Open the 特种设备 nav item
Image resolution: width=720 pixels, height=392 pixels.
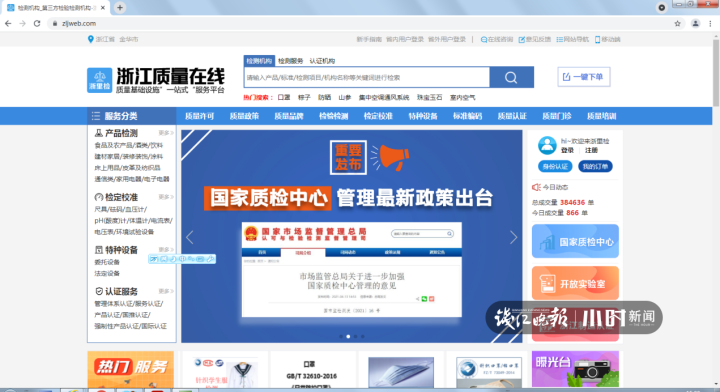click(x=423, y=116)
